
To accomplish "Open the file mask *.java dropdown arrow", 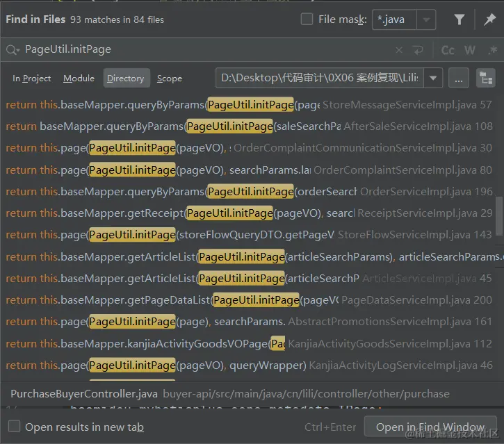I will [426, 19].
